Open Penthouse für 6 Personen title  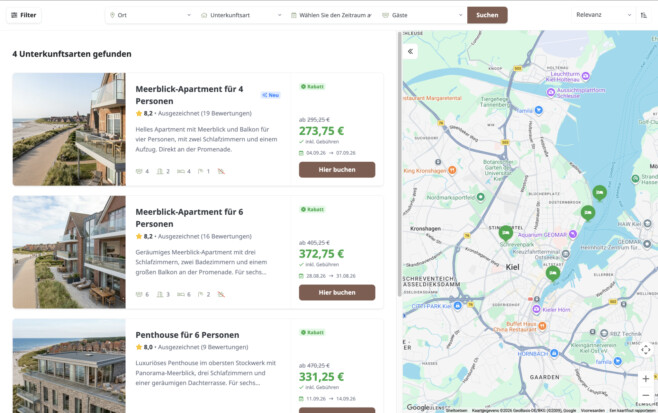pos(187,335)
